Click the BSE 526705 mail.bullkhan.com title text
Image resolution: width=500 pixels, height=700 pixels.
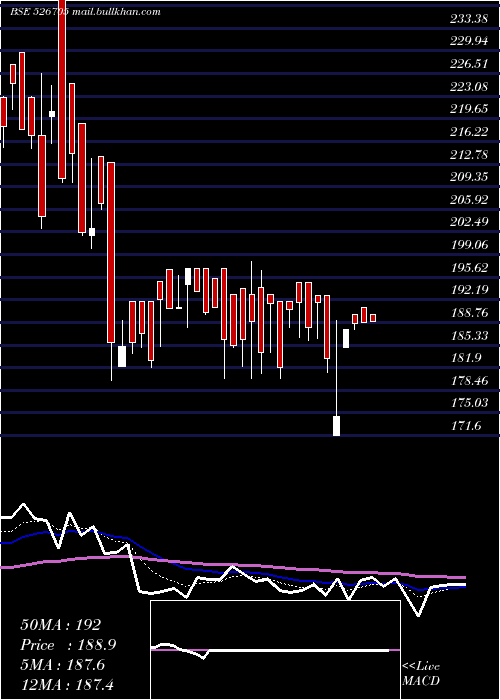click(x=85, y=12)
